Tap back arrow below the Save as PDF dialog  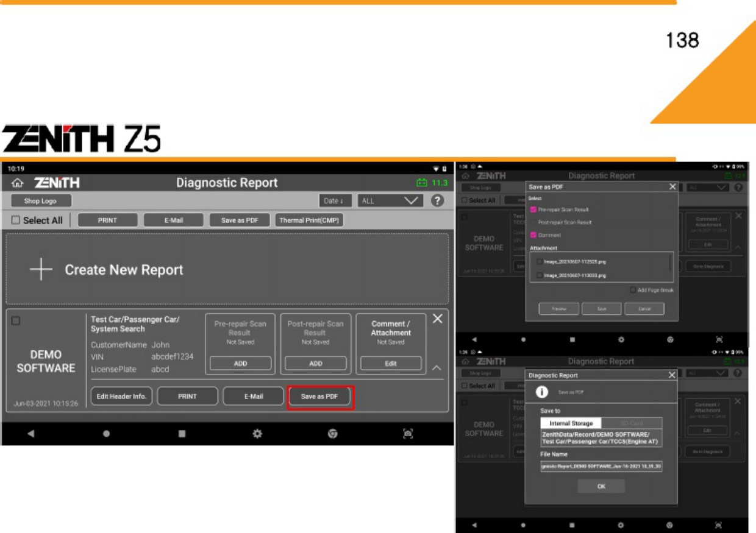474,339
